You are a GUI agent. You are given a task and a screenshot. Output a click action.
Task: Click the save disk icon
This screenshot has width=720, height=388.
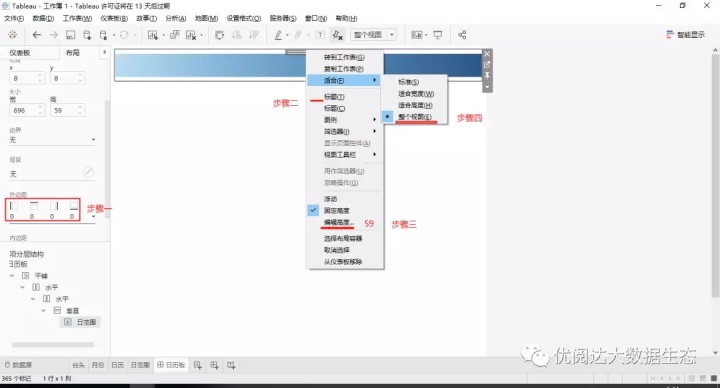click(x=71, y=35)
